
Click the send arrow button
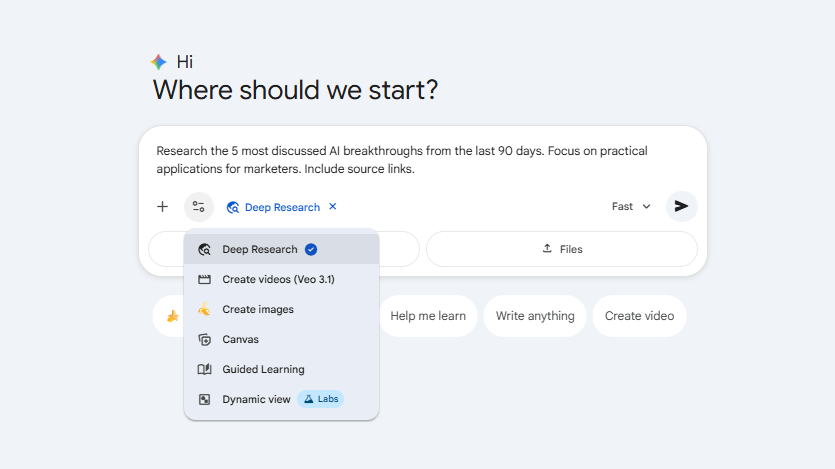click(681, 206)
